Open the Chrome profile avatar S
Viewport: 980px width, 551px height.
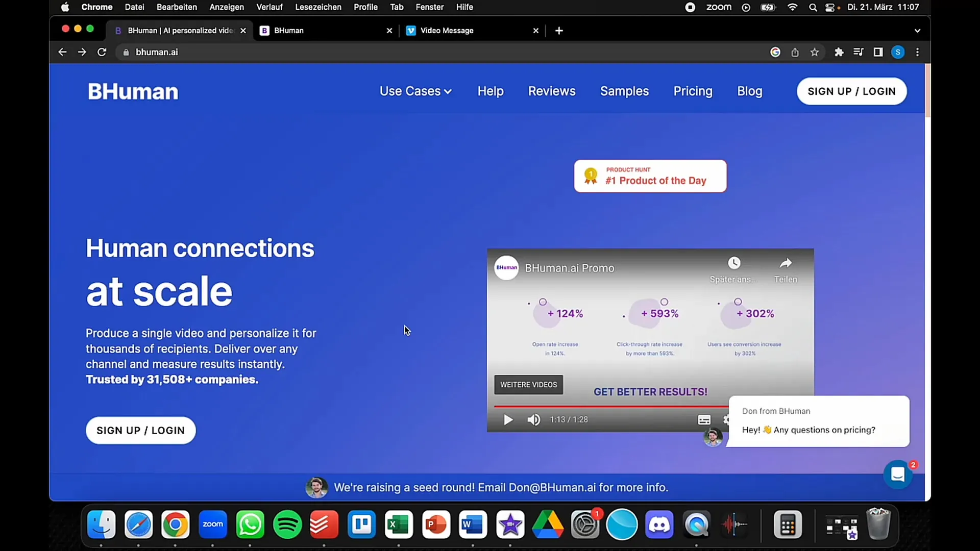(898, 52)
